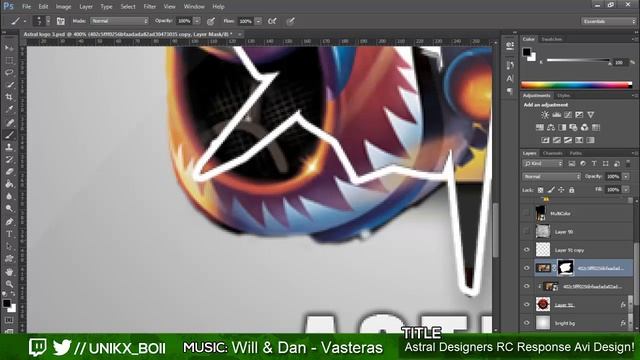Add a Levels adjustment

[556, 115]
